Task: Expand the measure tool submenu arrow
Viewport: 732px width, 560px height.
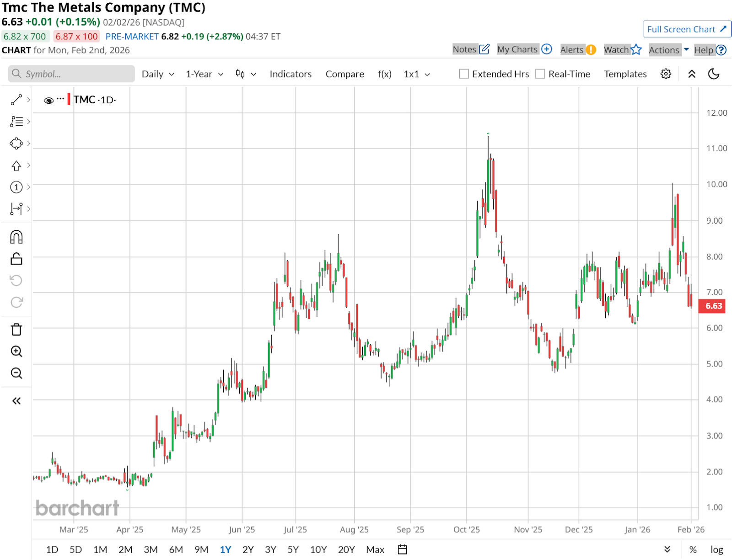Action: [29, 209]
